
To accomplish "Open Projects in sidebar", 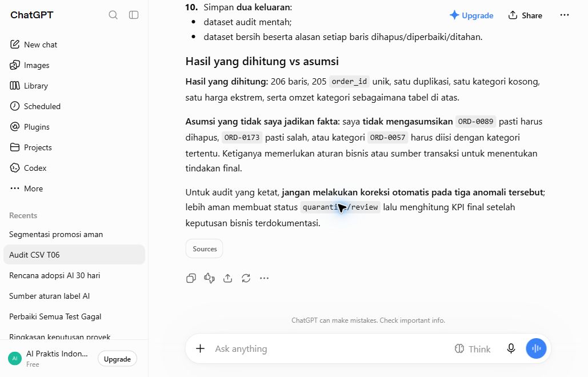I will tap(74, 147).
